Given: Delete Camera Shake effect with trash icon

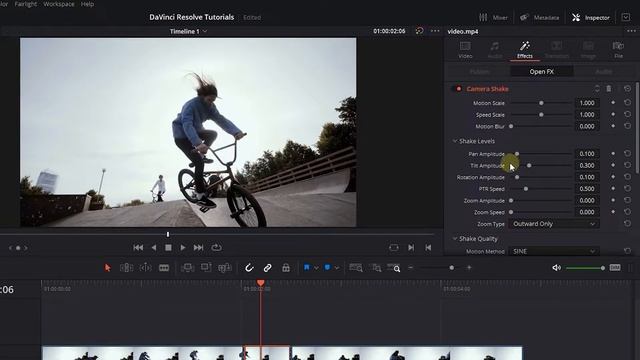Looking at the screenshot, I should pyautogui.click(x=609, y=89).
